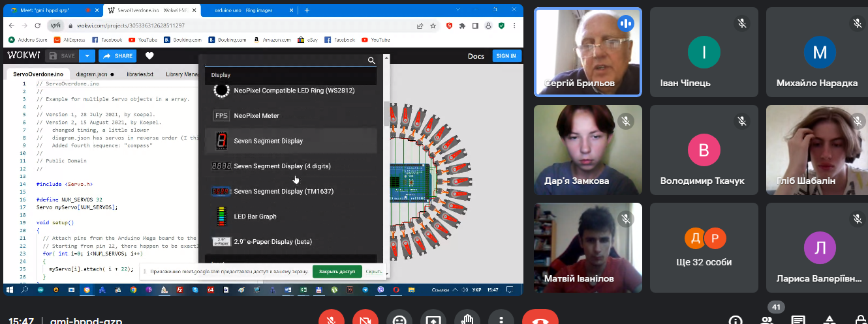The height and width of the screenshot is (324, 868).
Task: Bookmark this page with the star icon
Action: [x=433, y=26]
